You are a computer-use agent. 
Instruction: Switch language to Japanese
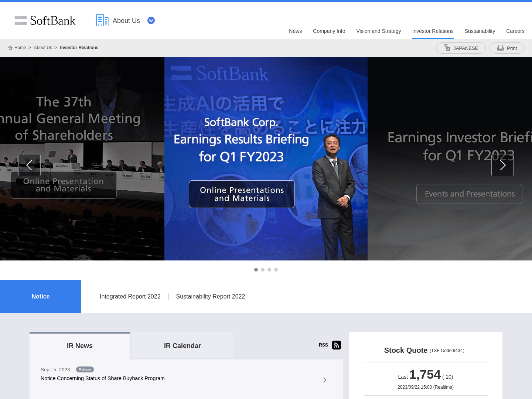pyautogui.click(x=461, y=48)
